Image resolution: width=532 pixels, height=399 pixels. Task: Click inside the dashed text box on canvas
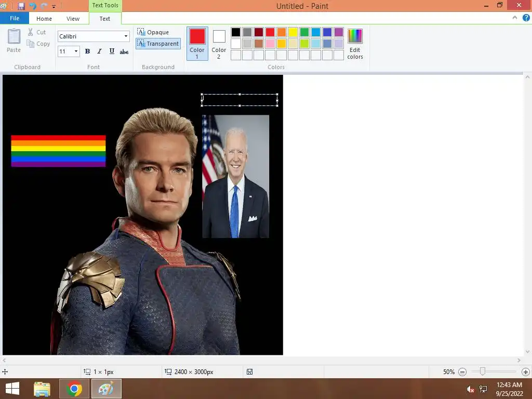coord(240,100)
